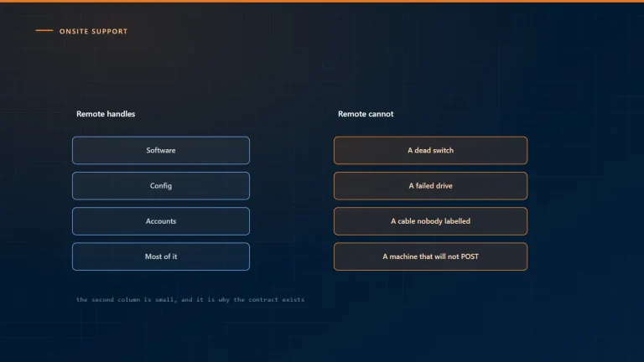Image resolution: width=644 pixels, height=362 pixels.
Task: Select the A failed drive box
Action: pyautogui.click(x=430, y=185)
